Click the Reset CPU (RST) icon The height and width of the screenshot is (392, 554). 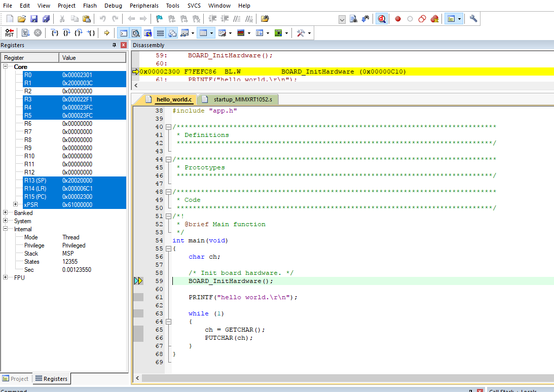[x=10, y=33]
